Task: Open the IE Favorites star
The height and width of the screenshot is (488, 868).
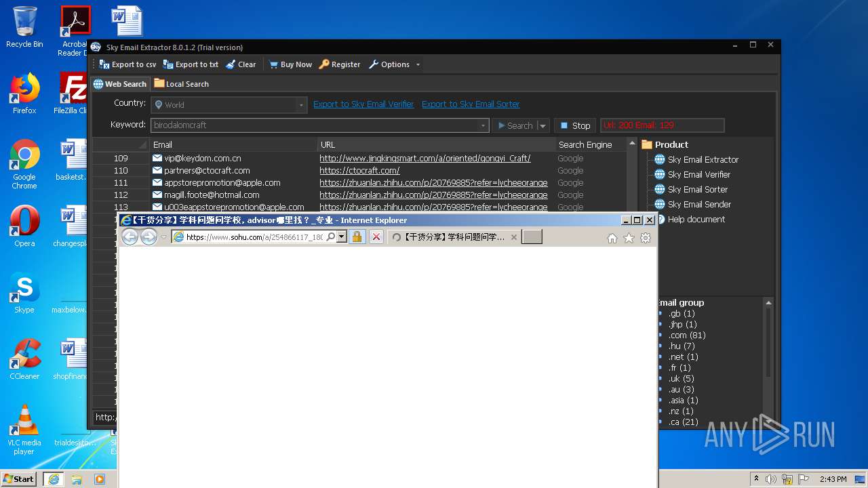Action: [629, 238]
